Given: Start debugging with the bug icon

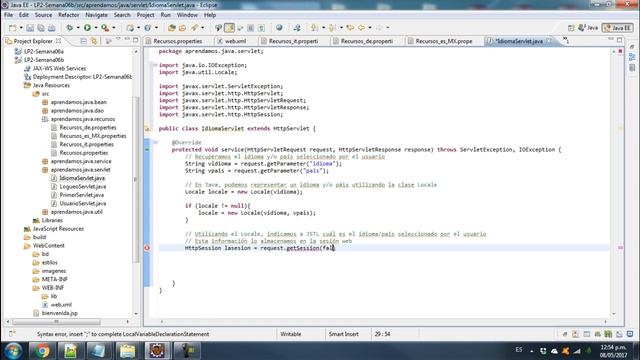Looking at the screenshot, I should 70,28.
